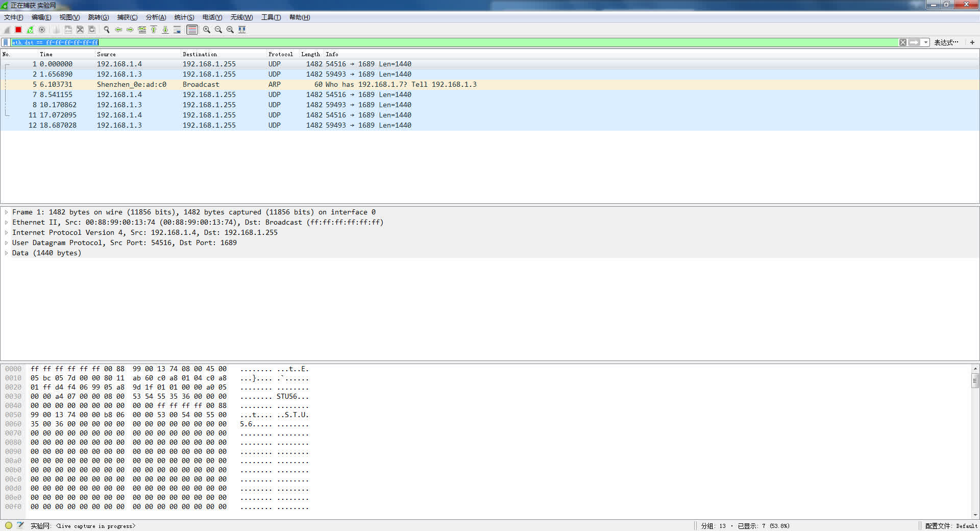Open capture options gear icon
The height and width of the screenshot is (531, 980).
(x=42, y=30)
